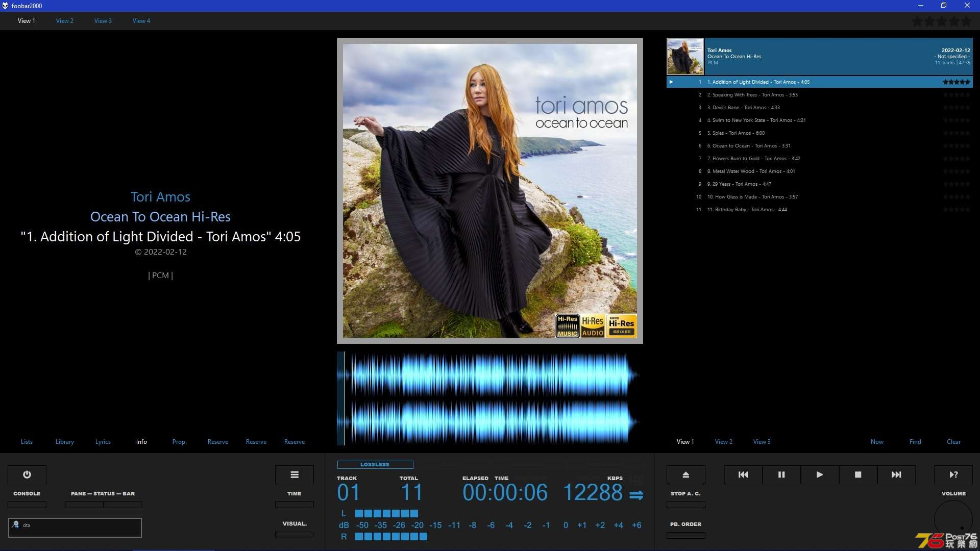Toggle the bar switch under VISUAL.
The width and height of the screenshot is (980, 551).
coord(295,535)
